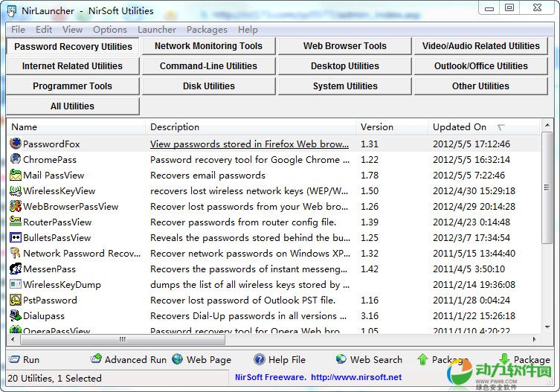Viewport: 560px width, 392px height.
Task: Open the utility's Web Page
Action: tap(202, 359)
